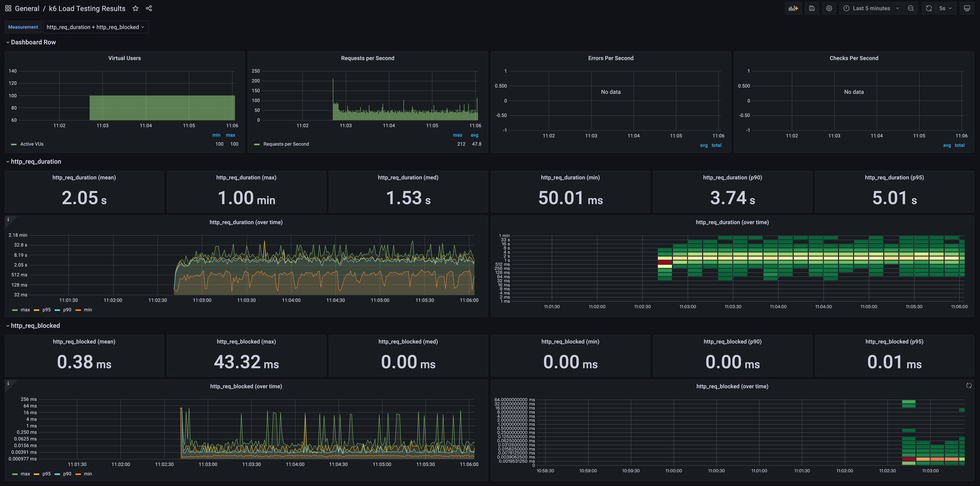Cycle the TV view mode

click(967, 8)
